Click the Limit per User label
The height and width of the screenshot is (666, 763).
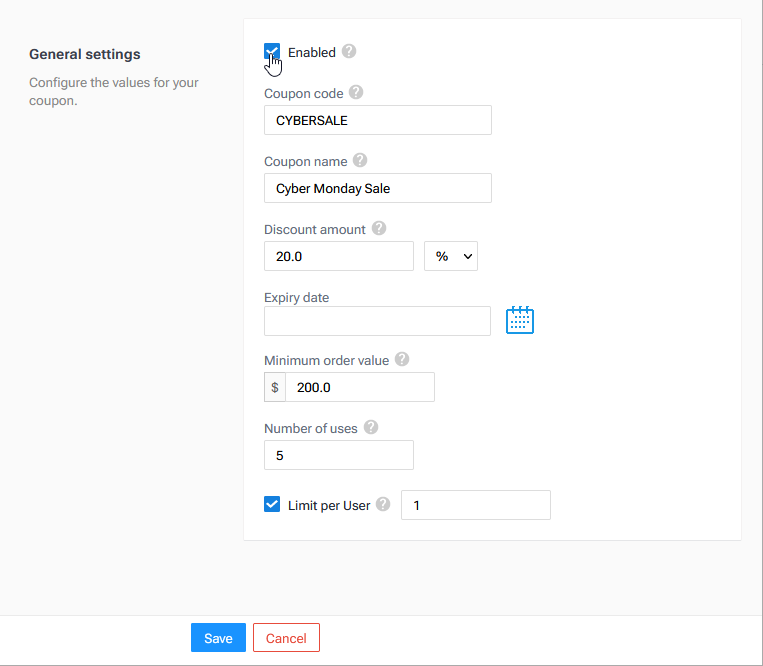[329, 506]
